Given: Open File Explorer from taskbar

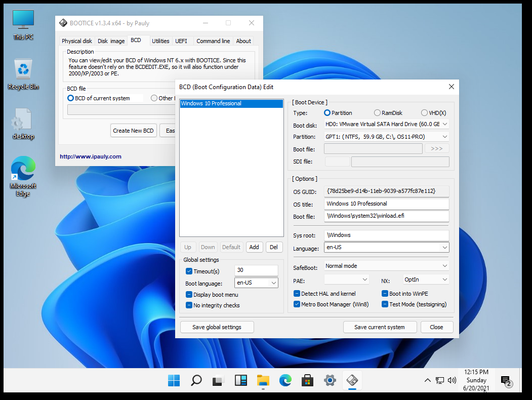Looking at the screenshot, I should [x=263, y=380].
